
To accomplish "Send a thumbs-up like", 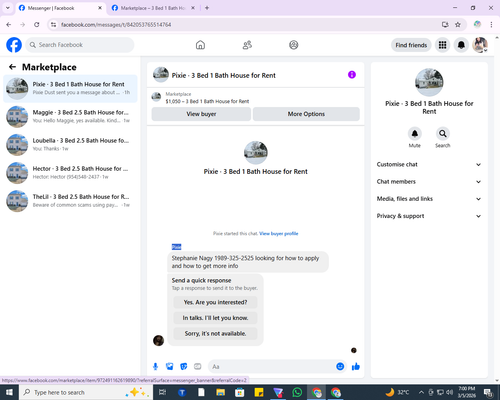I will pos(356,367).
